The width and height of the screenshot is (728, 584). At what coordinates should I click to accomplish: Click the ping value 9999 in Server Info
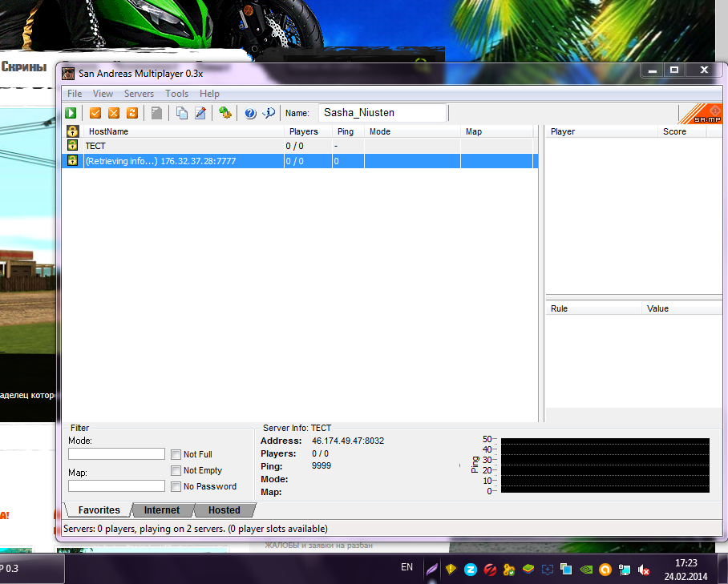click(322, 465)
